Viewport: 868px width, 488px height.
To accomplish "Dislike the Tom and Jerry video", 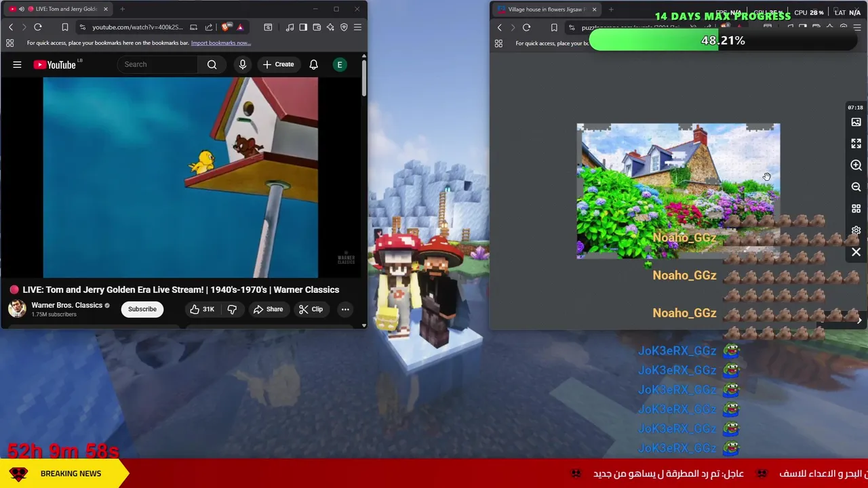I will click(x=232, y=309).
